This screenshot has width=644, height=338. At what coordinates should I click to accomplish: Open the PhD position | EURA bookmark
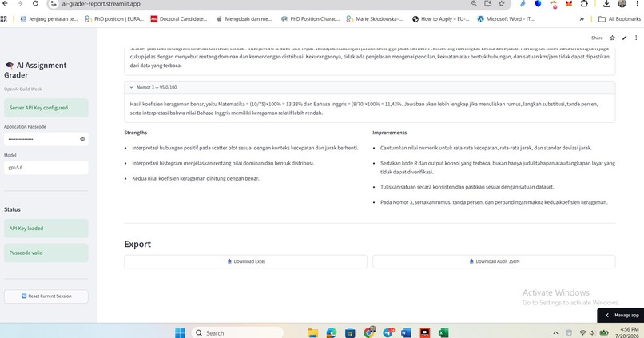(x=114, y=19)
